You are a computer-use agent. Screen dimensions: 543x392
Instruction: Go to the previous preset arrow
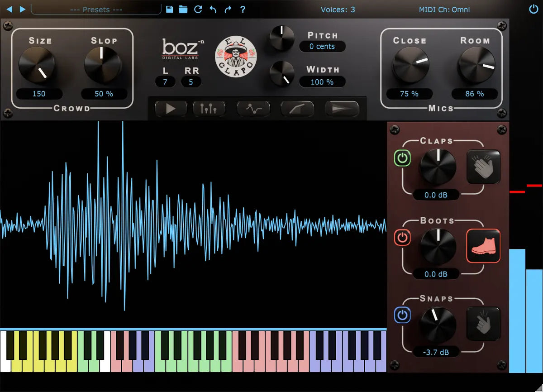(10, 10)
